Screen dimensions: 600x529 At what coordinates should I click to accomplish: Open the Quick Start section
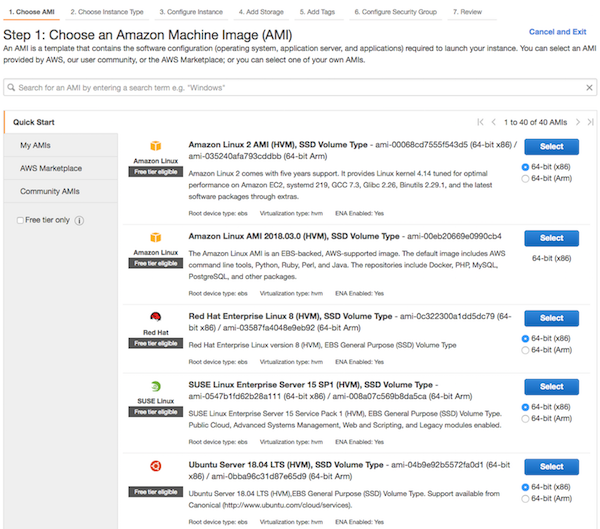(x=34, y=122)
